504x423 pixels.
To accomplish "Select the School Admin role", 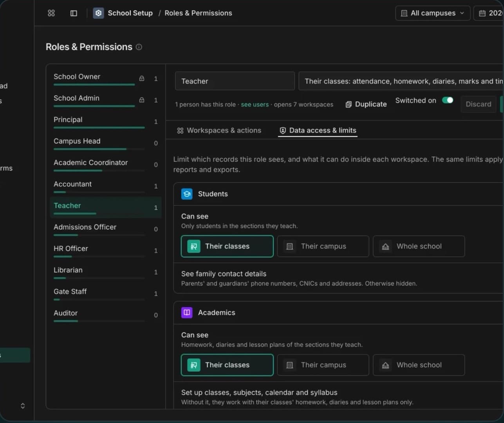I will pyautogui.click(x=106, y=100).
